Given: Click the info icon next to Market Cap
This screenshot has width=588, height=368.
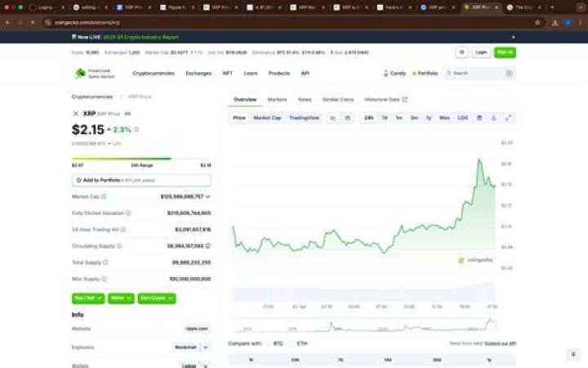Looking at the screenshot, I should point(104,196).
